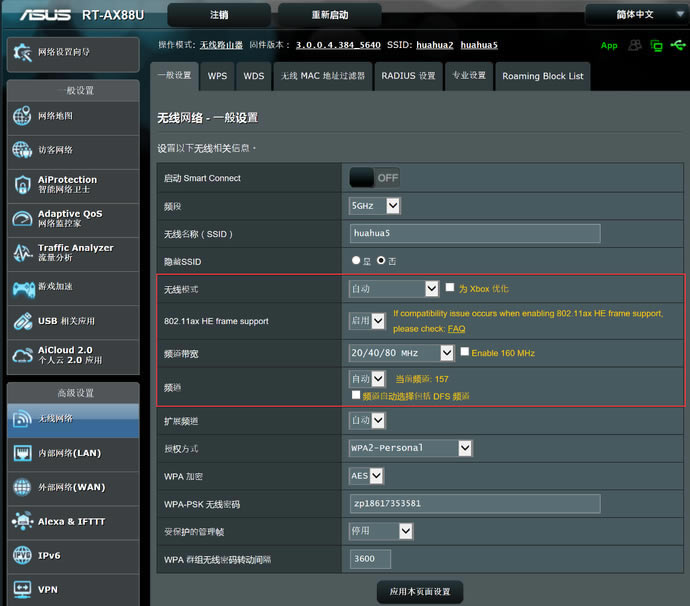Open Traffic Analyzer icon
Image resolution: width=690 pixels, height=606 pixels.
point(22,253)
